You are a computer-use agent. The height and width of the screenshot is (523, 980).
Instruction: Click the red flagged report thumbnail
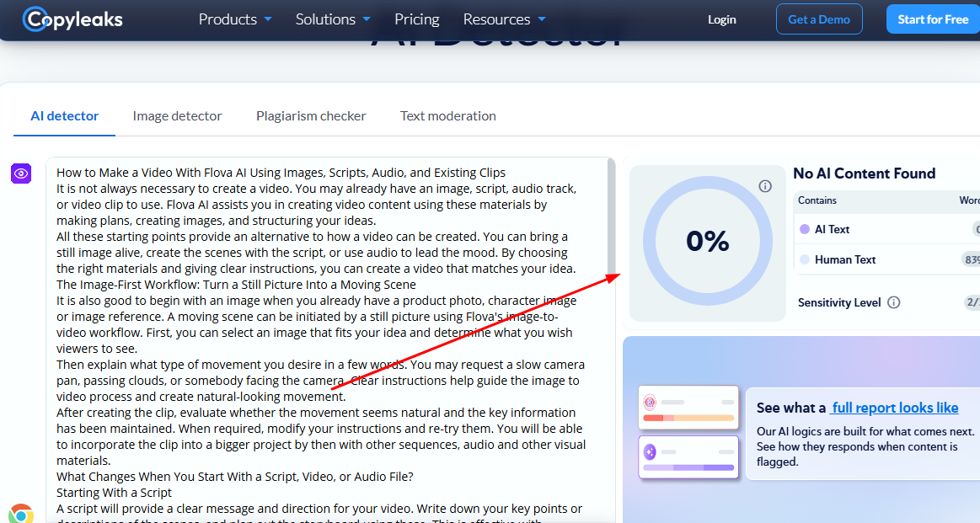pos(688,408)
